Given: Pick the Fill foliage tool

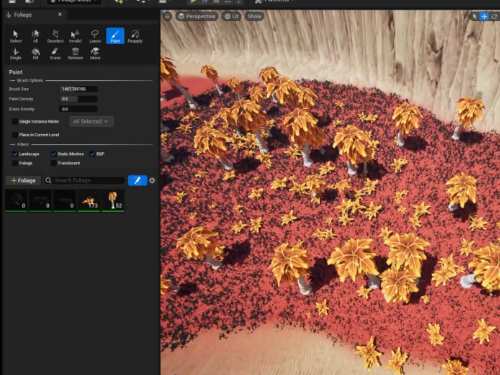Looking at the screenshot, I should [x=35, y=53].
